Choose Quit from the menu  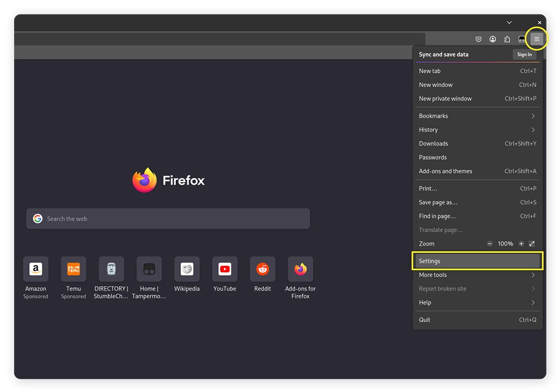point(478,320)
